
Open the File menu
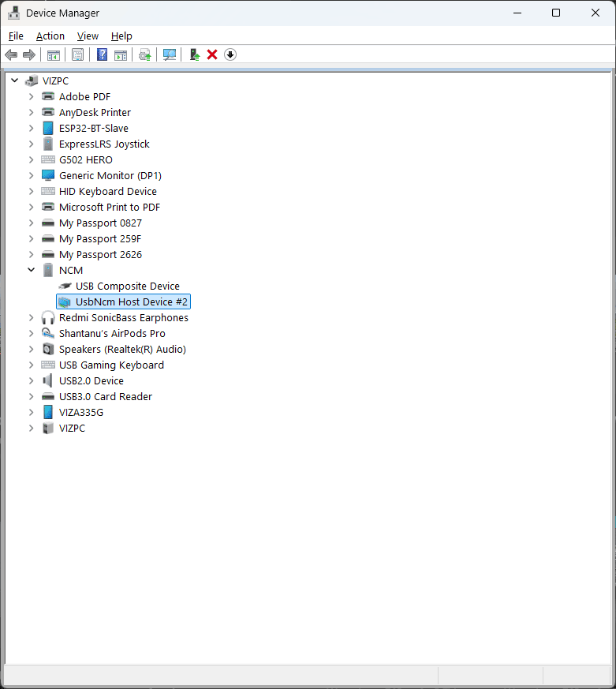coord(16,36)
